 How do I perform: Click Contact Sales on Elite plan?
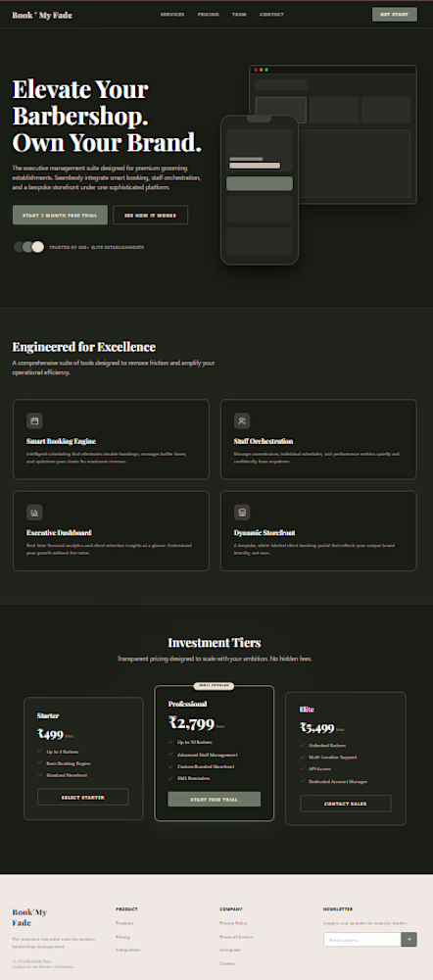point(346,804)
